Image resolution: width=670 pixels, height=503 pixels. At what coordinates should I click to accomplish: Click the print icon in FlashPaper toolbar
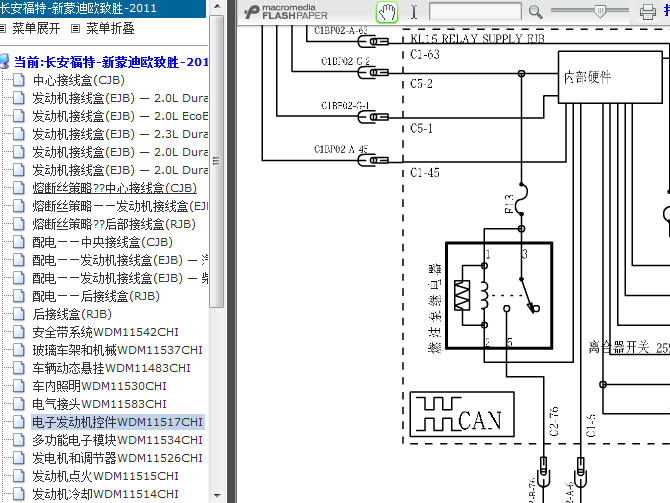click(x=647, y=12)
